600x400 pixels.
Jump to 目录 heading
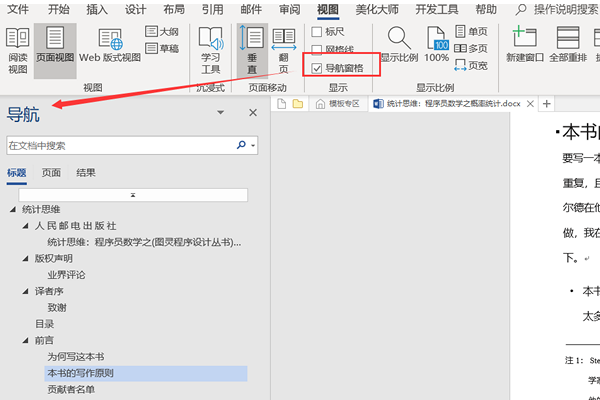pos(44,324)
